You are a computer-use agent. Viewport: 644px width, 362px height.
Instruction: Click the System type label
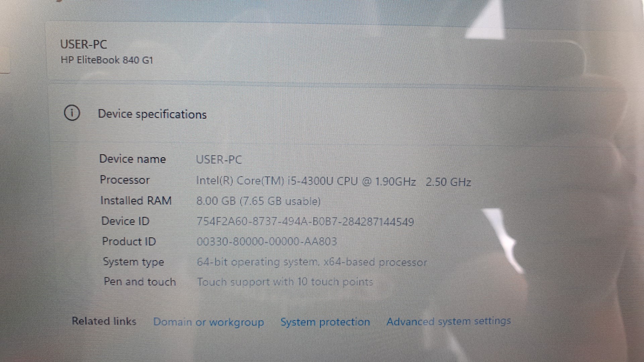click(133, 262)
